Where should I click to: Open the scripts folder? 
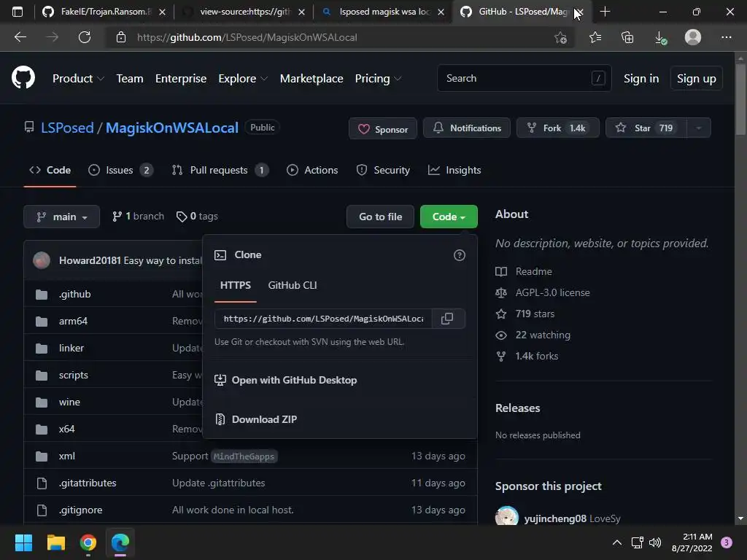74,376
